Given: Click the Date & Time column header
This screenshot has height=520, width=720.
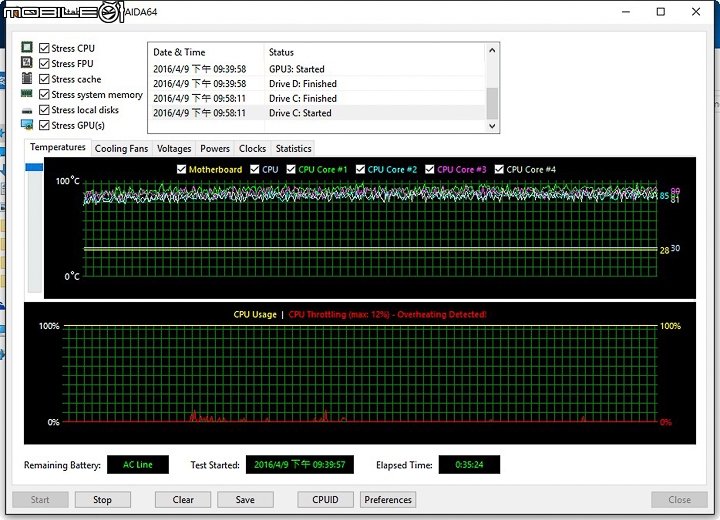Looking at the screenshot, I should click(206, 52).
